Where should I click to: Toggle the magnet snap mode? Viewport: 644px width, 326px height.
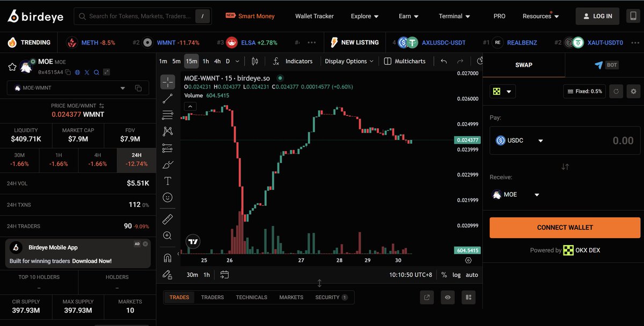pos(167,257)
